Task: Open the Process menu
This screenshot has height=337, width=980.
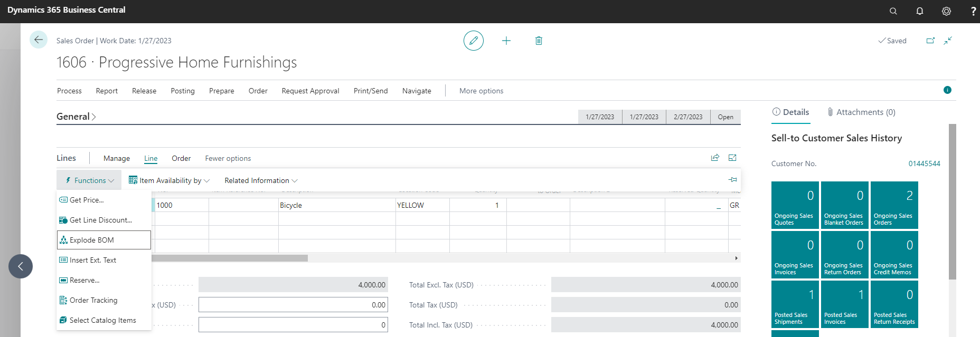Action: pyautogui.click(x=69, y=91)
